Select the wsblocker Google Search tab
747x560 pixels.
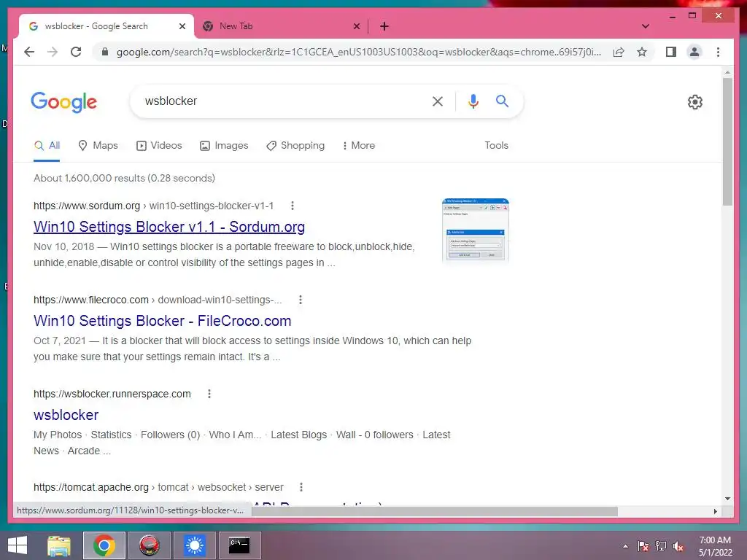tap(107, 26)
